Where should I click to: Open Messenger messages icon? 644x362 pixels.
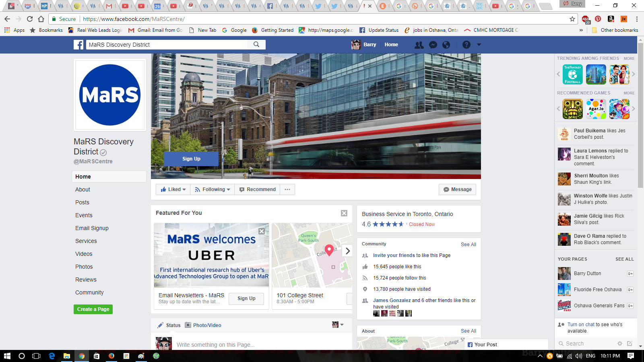click(x=433, y=45)
